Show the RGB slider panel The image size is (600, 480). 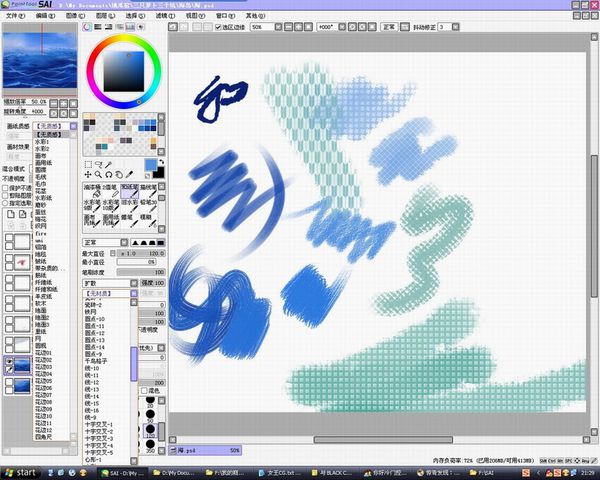coord(98,27)
